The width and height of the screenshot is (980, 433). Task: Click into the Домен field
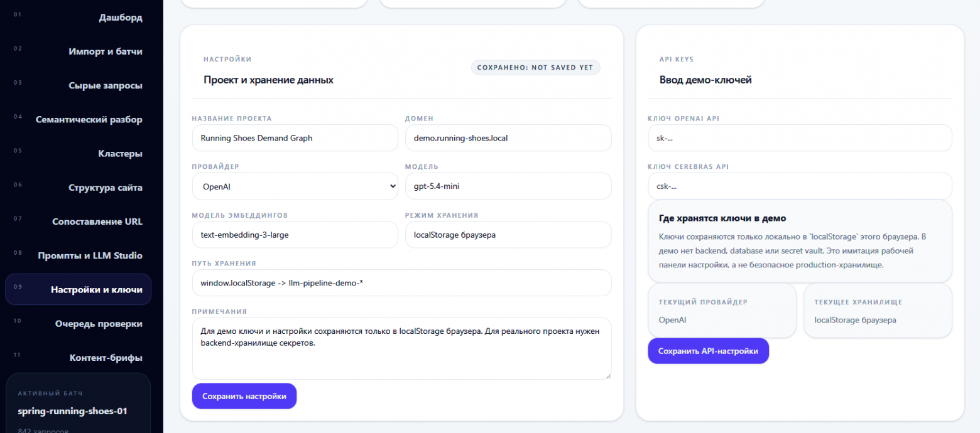(x=508, y=138)
